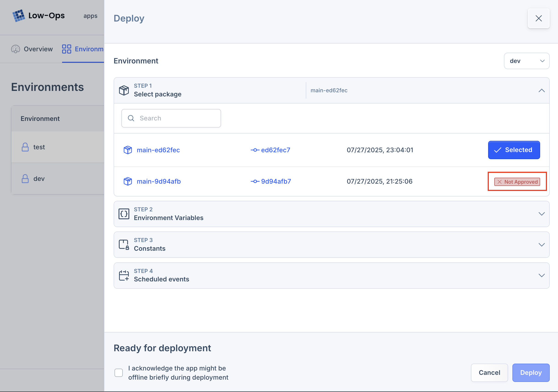Viewport: 558px width, 392px height.
Task: Click the Overview gauge icon
Action: pos(16,49)
